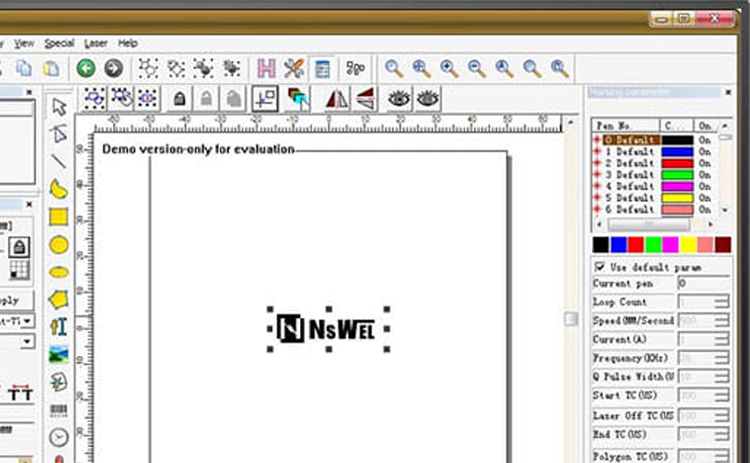Adjust the Current(A) stepper
Viewport: 750px width, 463px height.
722,339
